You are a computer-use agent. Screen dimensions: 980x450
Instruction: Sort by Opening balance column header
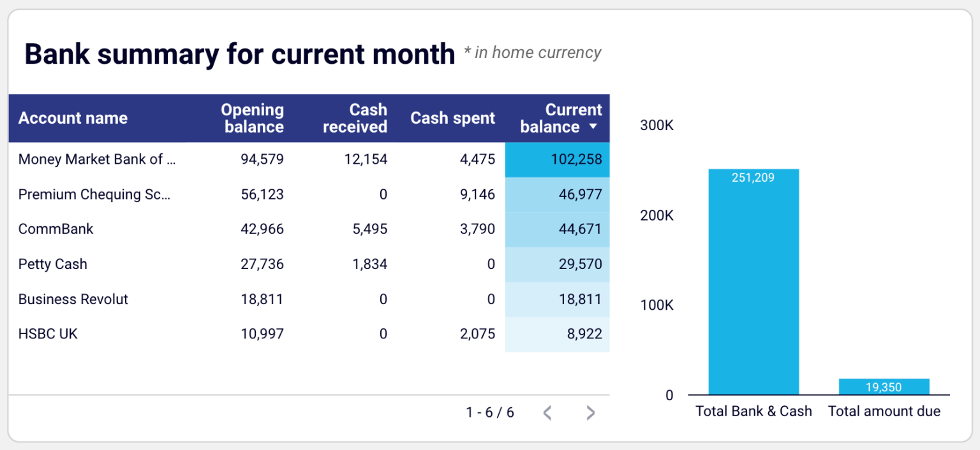(x=253, y=118)
